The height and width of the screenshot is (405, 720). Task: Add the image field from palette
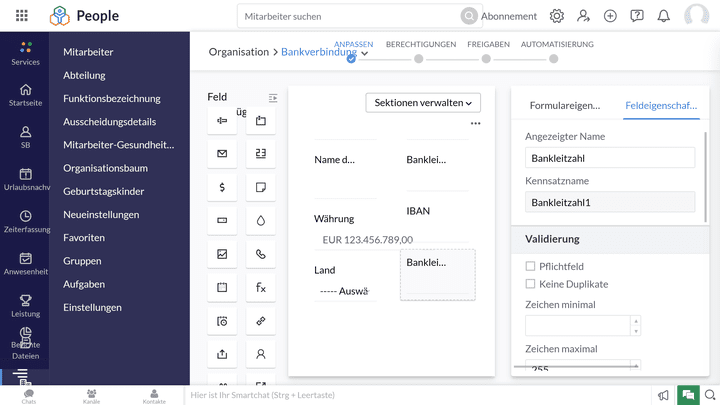[222, 254]
